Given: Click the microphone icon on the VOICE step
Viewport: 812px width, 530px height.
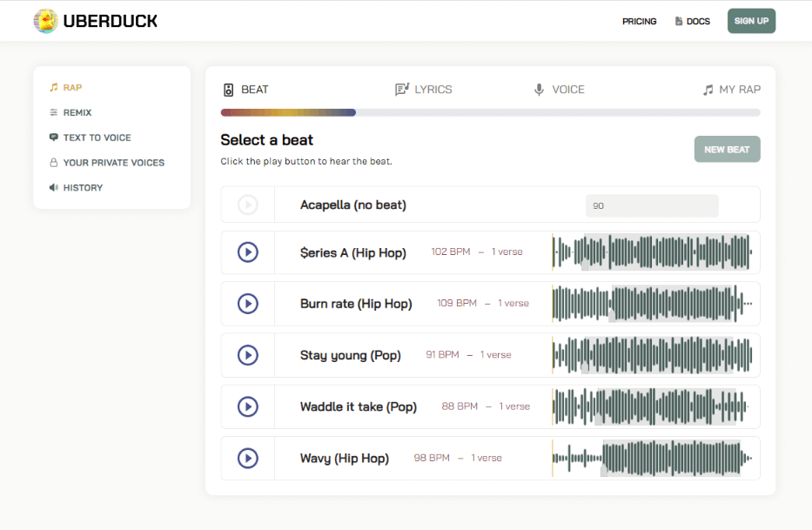Looking at the screenshot, I should [539, 89].
